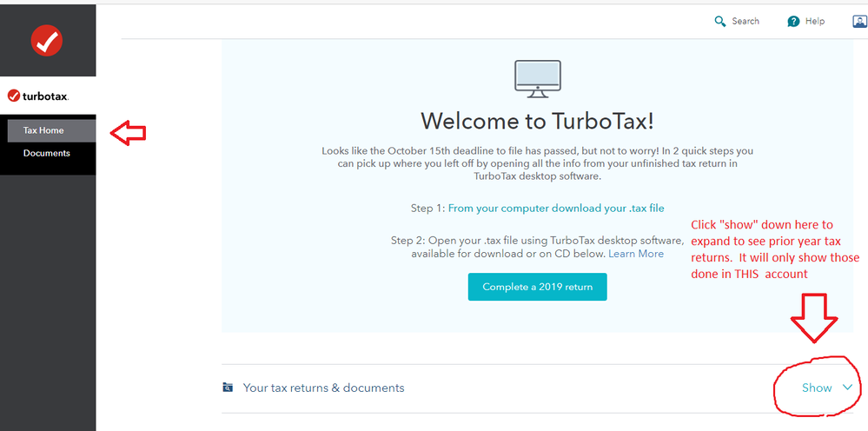The width and height of the screenshot is (868, 431).
Task: Click the Search magnifying glass icon
Action: 719,22
